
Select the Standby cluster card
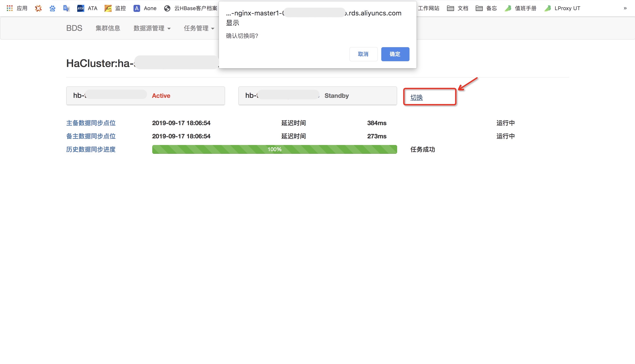coord(317,95)
